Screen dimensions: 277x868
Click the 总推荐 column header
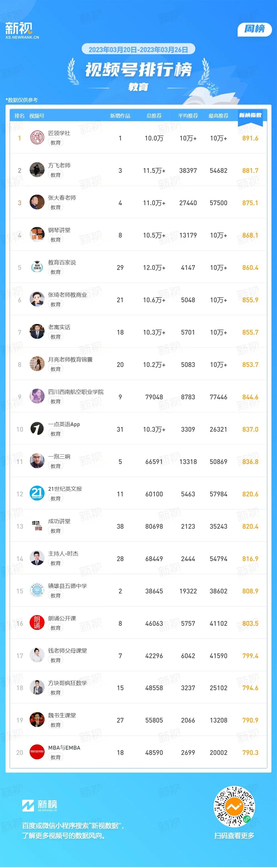pyautogui.click(x=154, y=116)
